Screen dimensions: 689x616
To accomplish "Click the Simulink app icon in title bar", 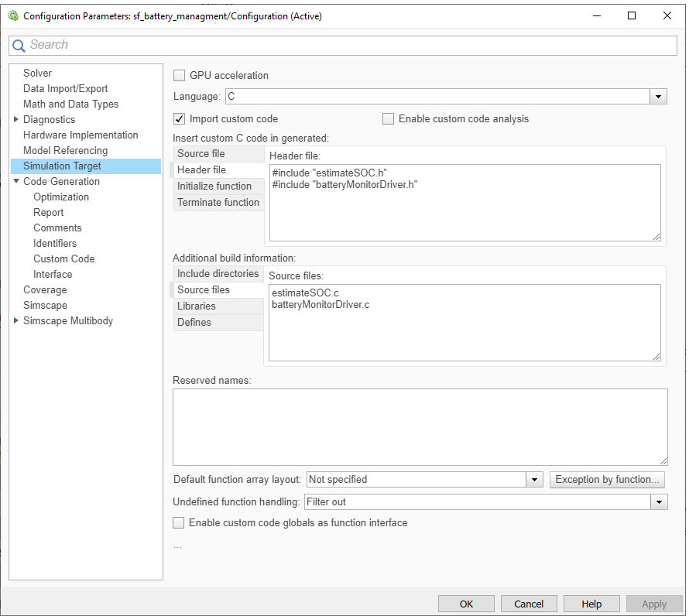I will tap(12, 15).
